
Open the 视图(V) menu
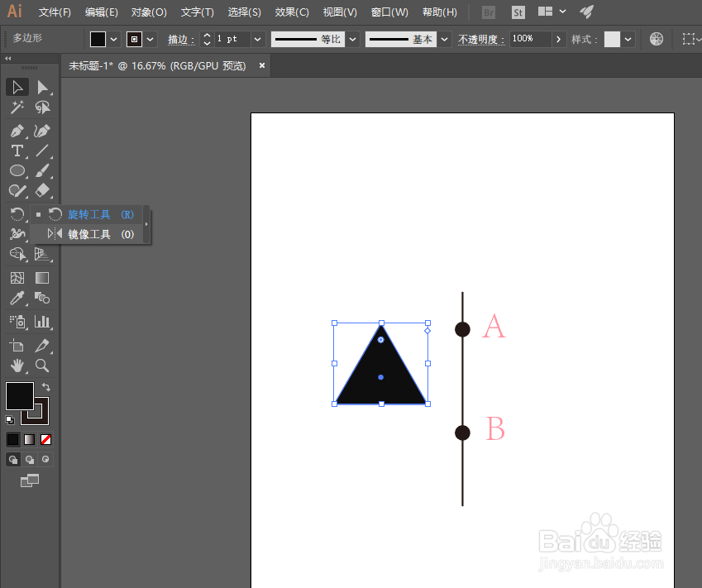(x=341, y=12)
